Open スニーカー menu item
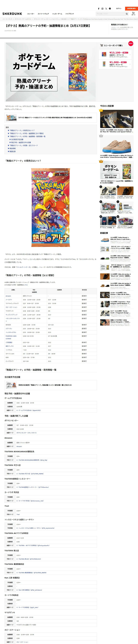 click(31, 14)
